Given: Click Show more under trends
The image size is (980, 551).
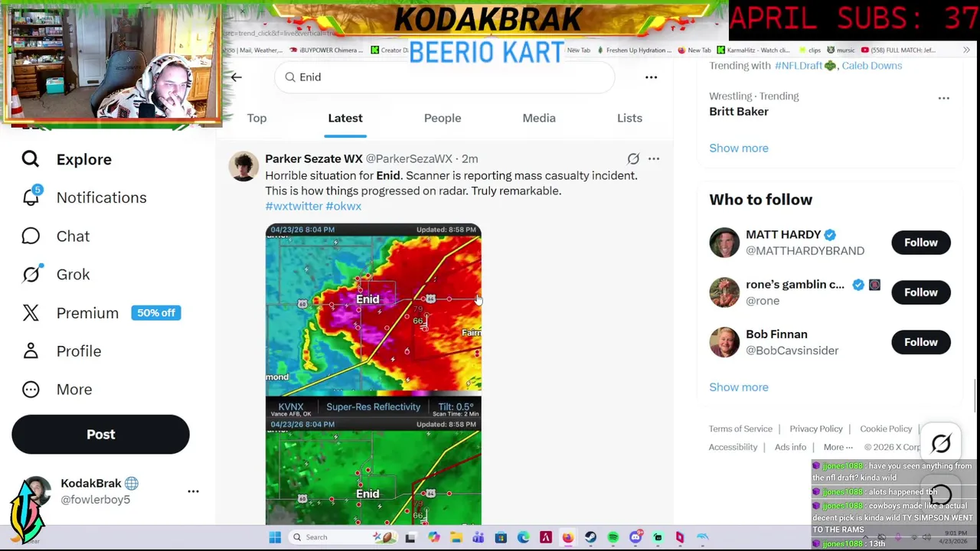Looking at the screenshot, I should coord(739,148).
